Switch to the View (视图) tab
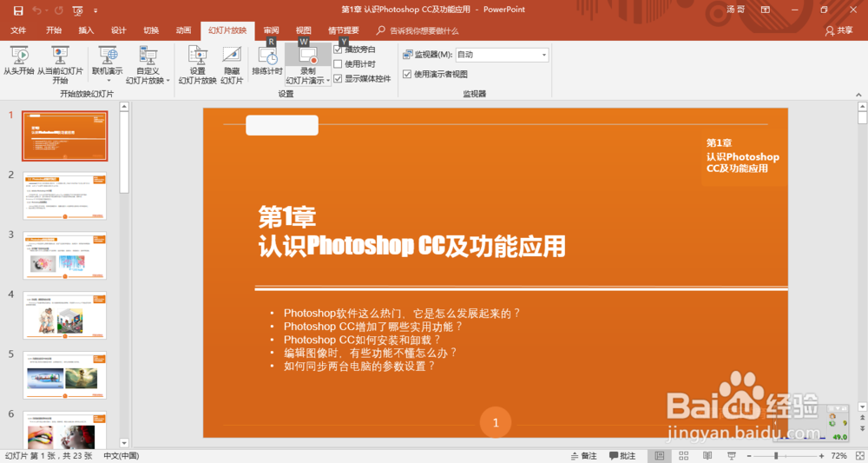This screenshot has width=868, height=463. click(x=303, y=30)
